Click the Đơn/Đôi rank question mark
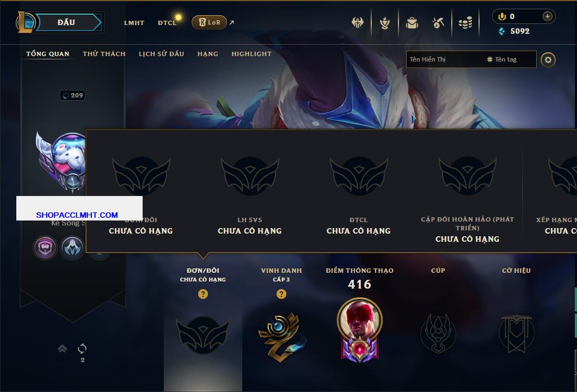Image resolution: width=577 pixels, height=392 pixels. coord(202,293)
